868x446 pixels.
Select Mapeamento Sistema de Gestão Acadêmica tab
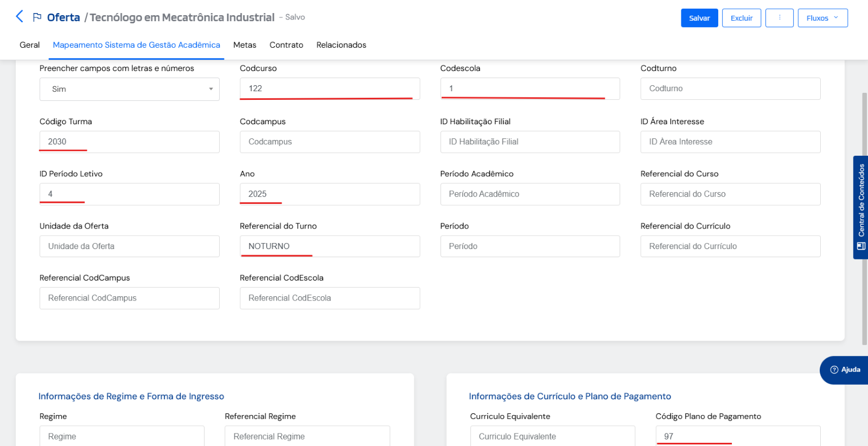click(x=136, y=45)
